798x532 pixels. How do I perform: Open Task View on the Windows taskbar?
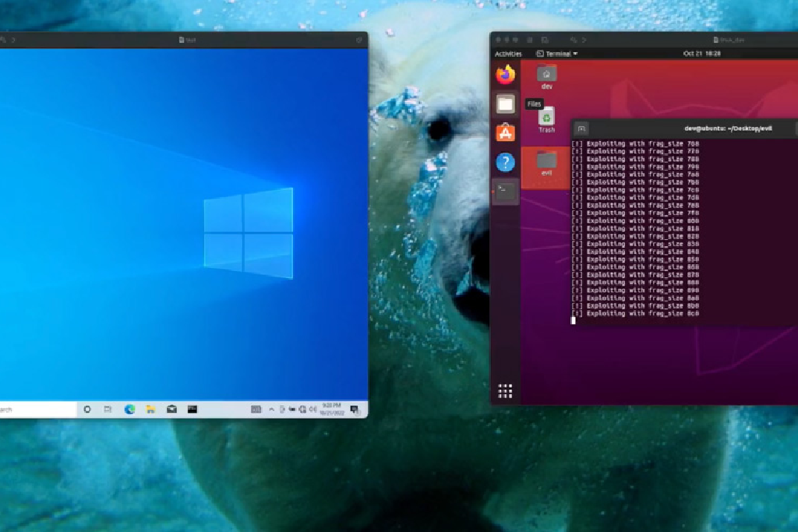point(108,410)
